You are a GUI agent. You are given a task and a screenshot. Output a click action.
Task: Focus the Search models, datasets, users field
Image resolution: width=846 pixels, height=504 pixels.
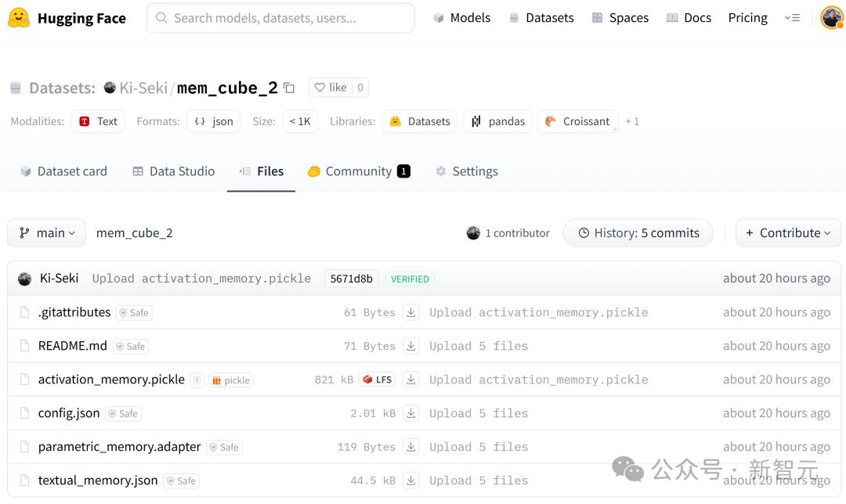(280, 18)
